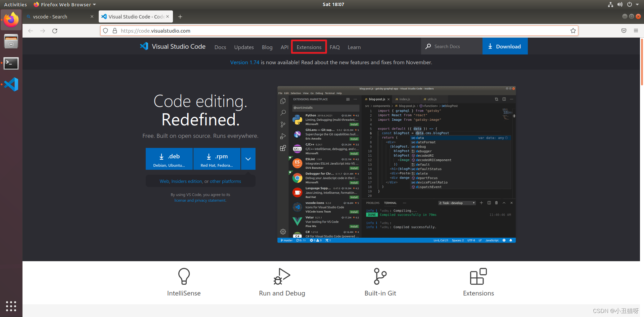Close the vscode - Search tab
This screenshot has height=317, width=644.
[x=92, y=16]
